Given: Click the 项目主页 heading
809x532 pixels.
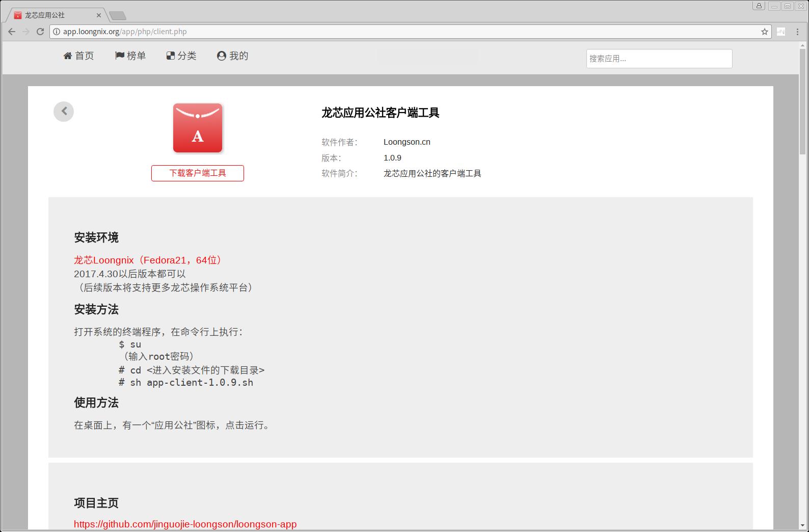Looking at the screenshot, I should (x=96, y=503).
